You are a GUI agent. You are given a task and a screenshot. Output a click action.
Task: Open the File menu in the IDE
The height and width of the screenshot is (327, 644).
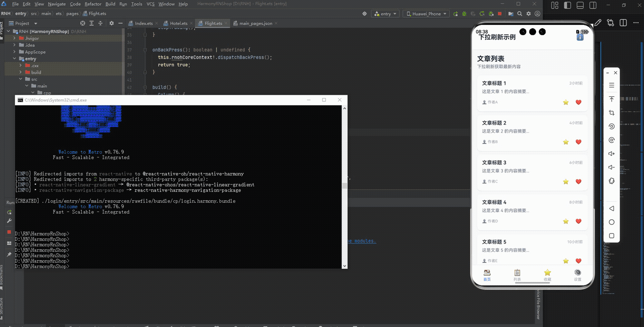(x=15, y=4)
